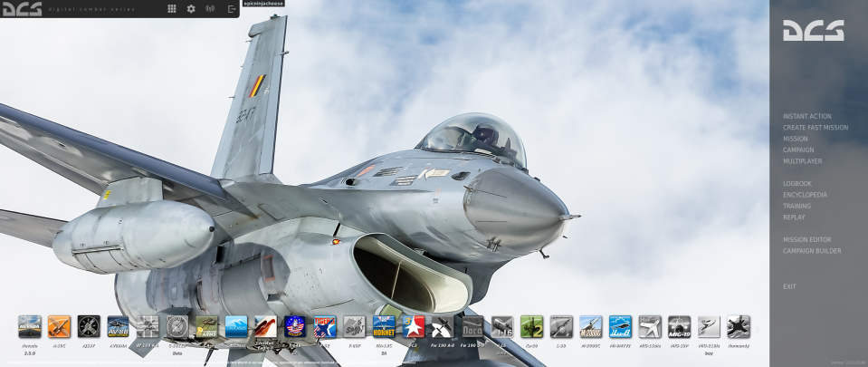Start an Instant Action flight
Image resolution: width=868 pixels, height=367 pixels.
806,117
